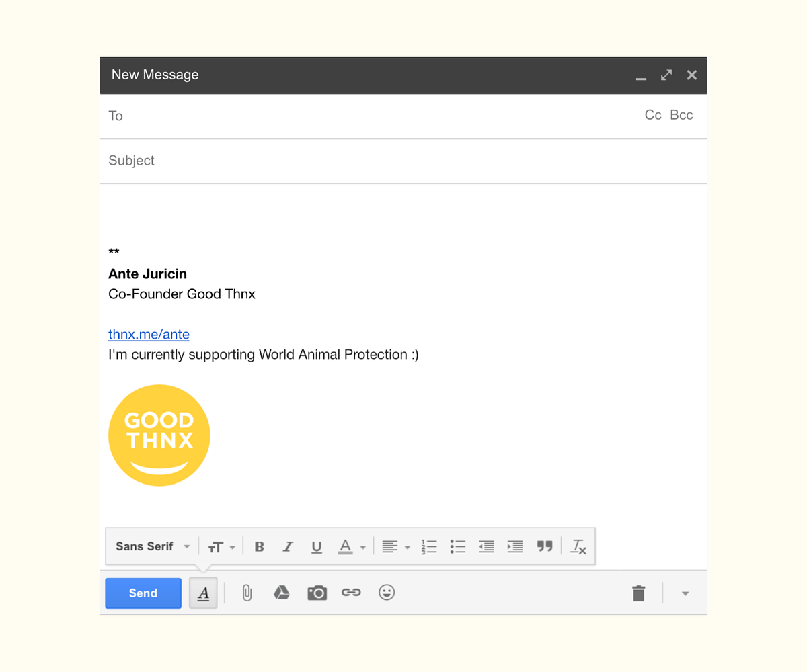Send the email
Image resolution: width=807 pixels, height=672 pixels.
[143, 593]
